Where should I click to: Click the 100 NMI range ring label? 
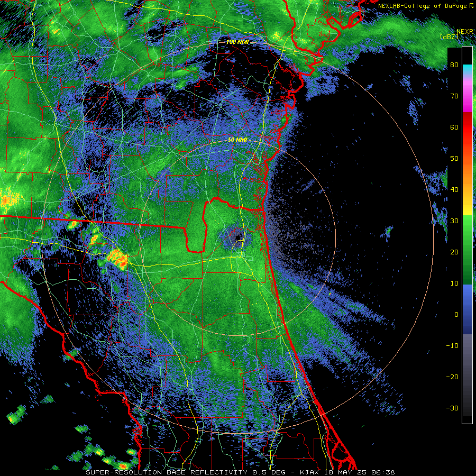[237, 42]
